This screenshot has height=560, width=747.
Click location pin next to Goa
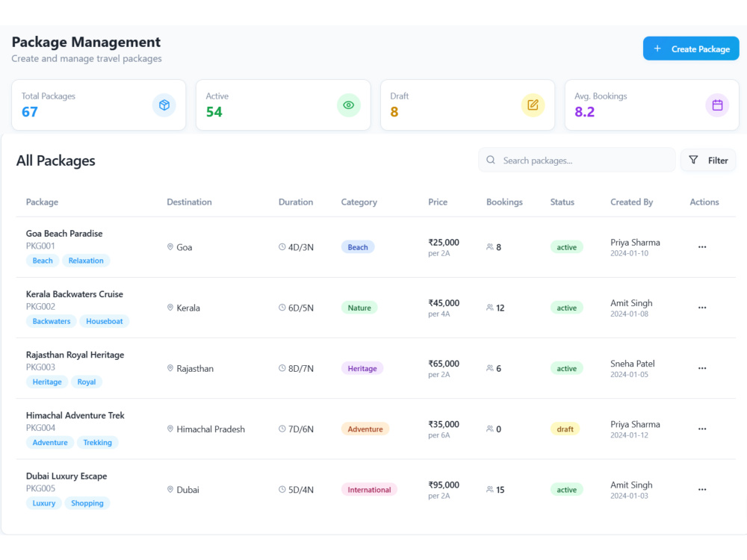pos(170,246)
